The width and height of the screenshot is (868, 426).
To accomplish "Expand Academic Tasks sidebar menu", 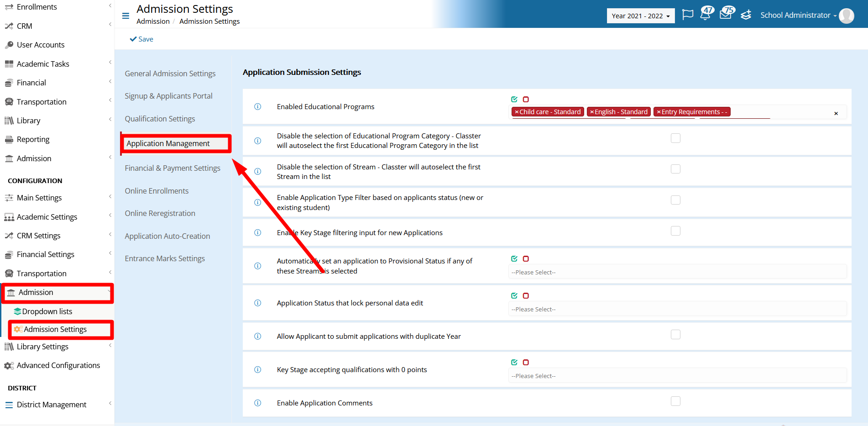I will coord(57,64).
